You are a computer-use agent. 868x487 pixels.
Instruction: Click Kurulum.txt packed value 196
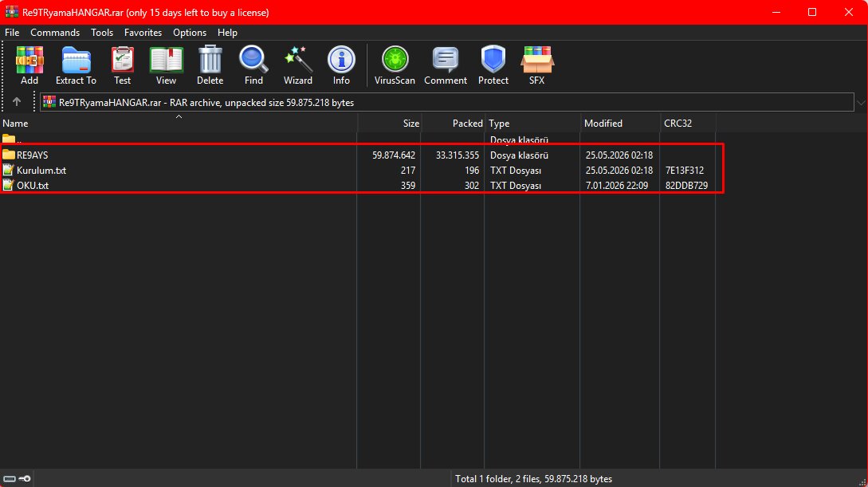[x=472, y=171]
